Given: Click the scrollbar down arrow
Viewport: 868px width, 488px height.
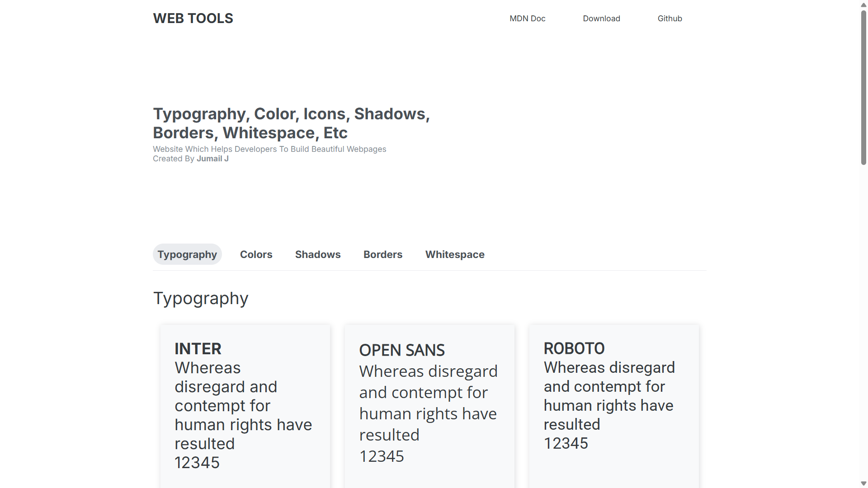Looking at the screenshot, I should 863,483.
